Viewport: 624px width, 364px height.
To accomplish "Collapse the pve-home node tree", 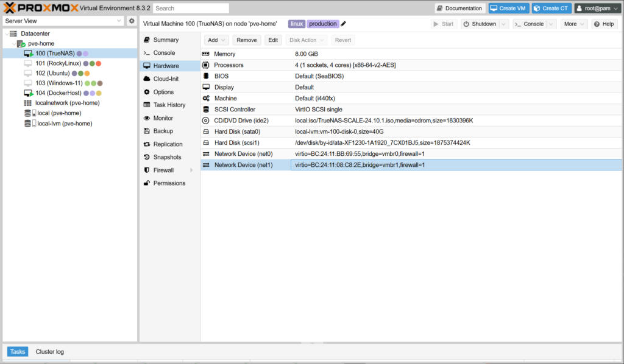I will tap(14, 44).
